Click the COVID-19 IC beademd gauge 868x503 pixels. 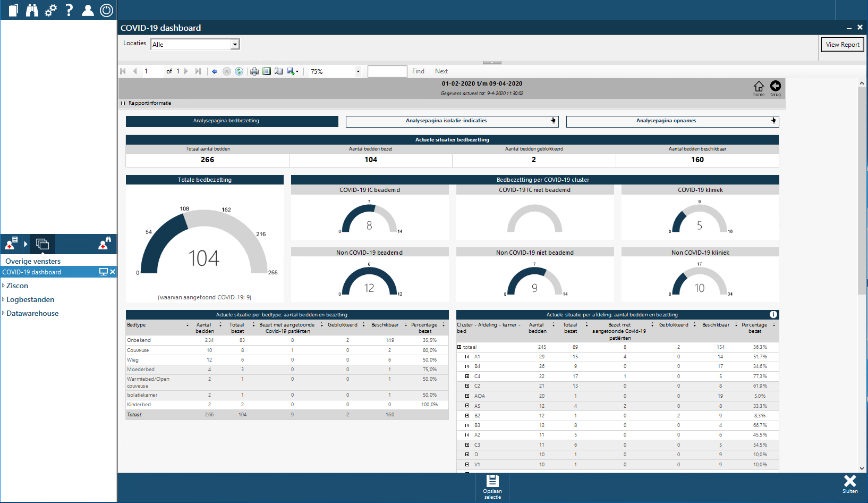click(369, 218)
